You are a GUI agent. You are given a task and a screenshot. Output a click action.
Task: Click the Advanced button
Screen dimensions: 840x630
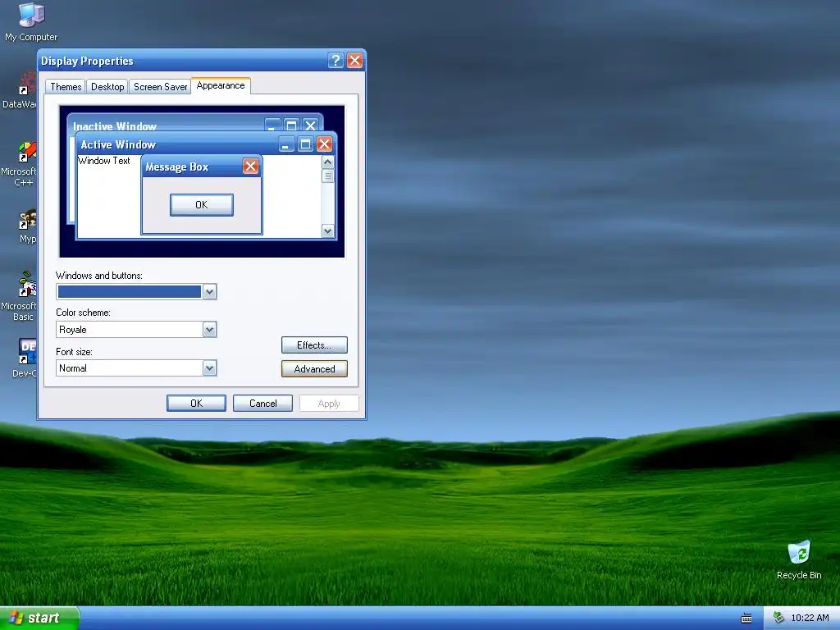[x=314, y=368]
